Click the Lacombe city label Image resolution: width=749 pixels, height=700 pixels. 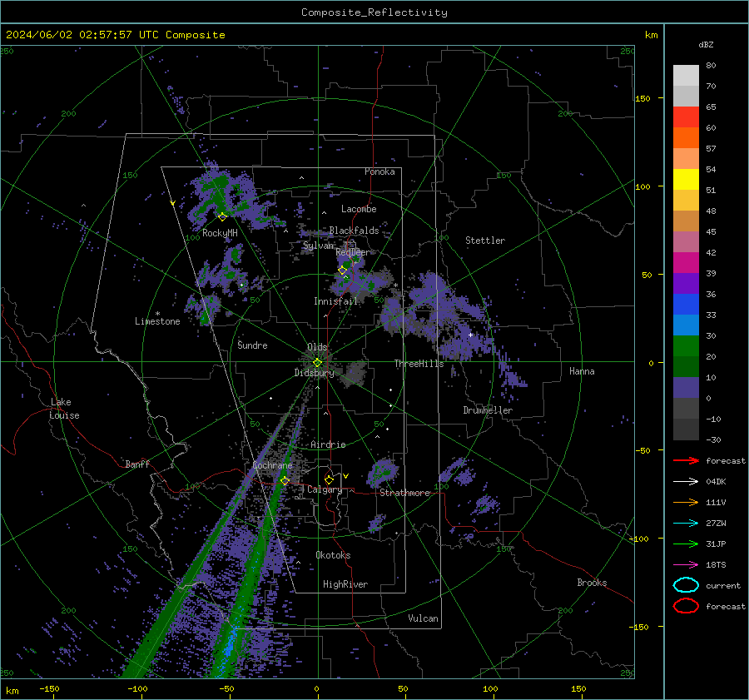pyautogui.click(x=359, y=209)
